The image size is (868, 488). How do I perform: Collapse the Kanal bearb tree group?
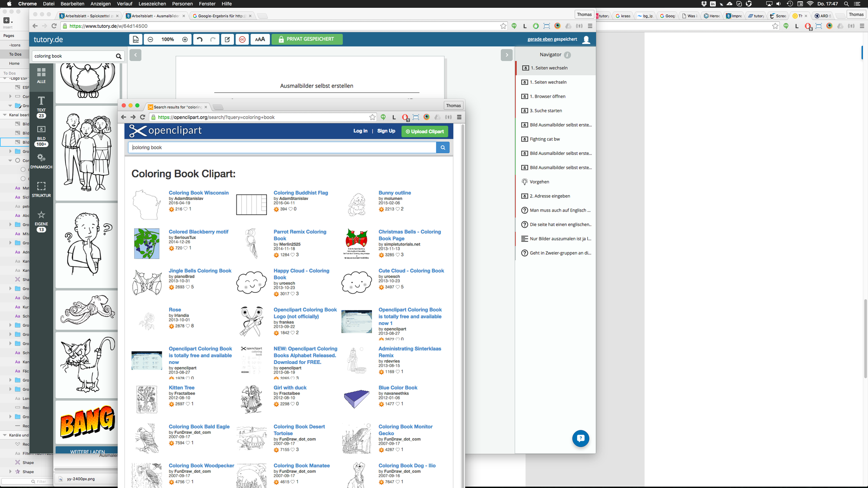(x=5, y=115)
